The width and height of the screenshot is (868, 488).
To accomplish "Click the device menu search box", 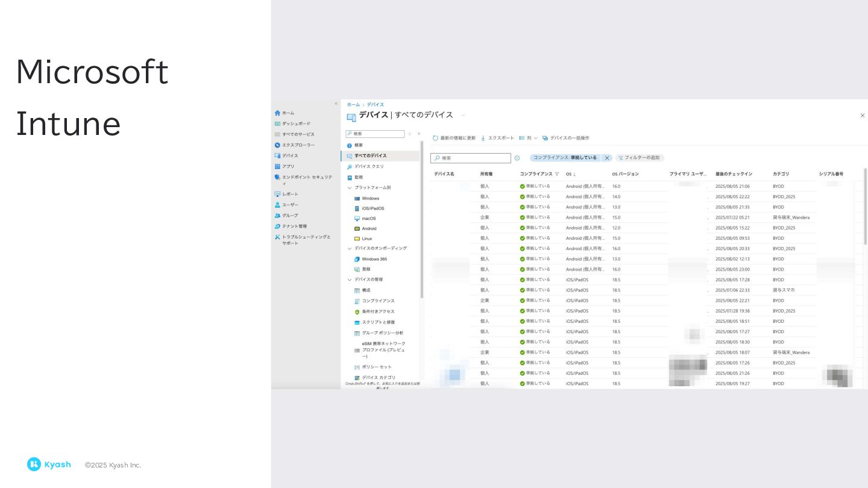I will [375, 134].
